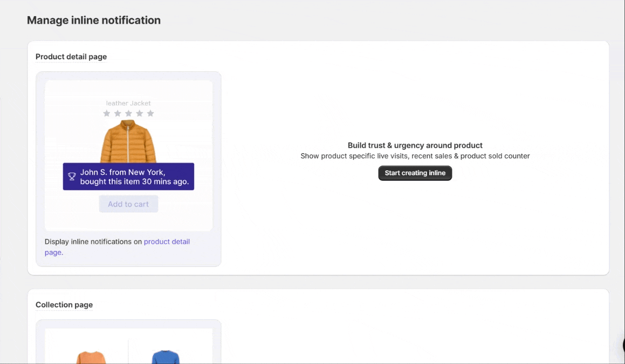
Task: Click the 'Collection page' section title
Action: (64, 305)
